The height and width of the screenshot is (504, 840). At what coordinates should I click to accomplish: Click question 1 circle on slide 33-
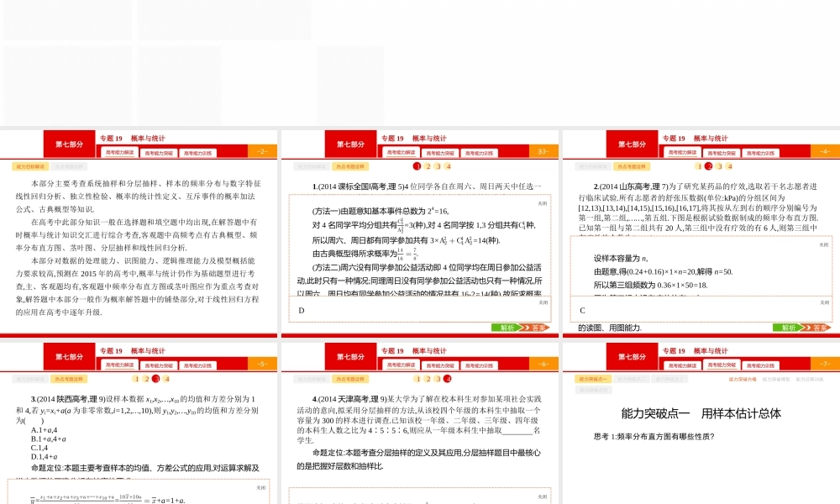417,166
